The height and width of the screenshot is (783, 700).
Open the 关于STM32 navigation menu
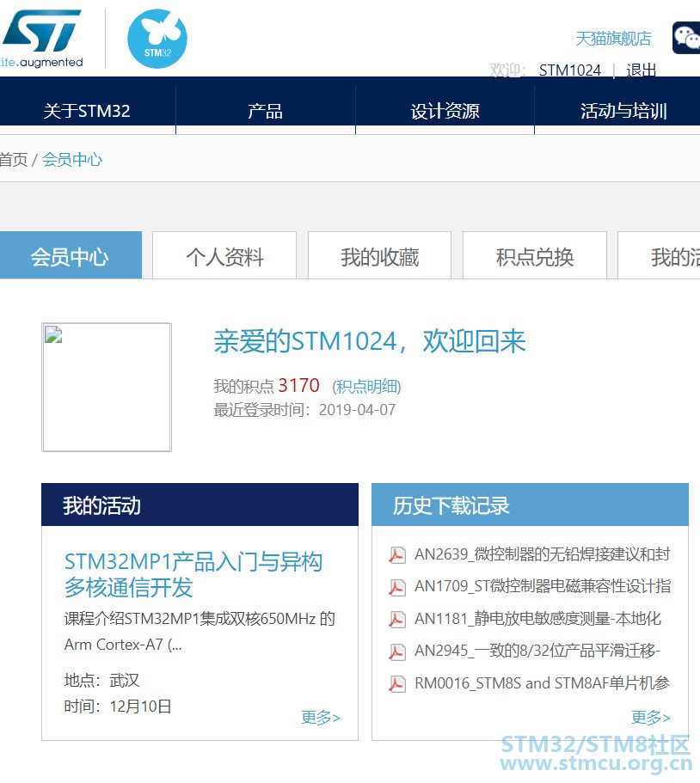(x=87, y=111)
